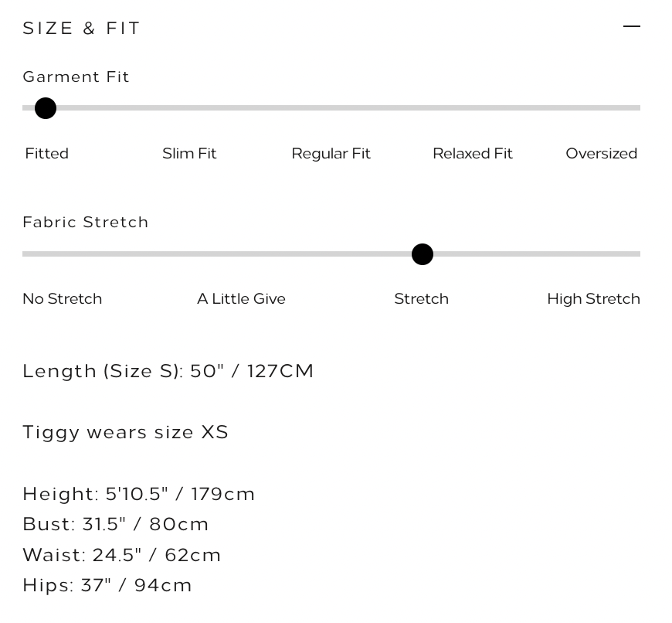The width and height of the screenshot is (672, 623).
Task: Click the Oversized fit label
Action: [x=601, y=154]
